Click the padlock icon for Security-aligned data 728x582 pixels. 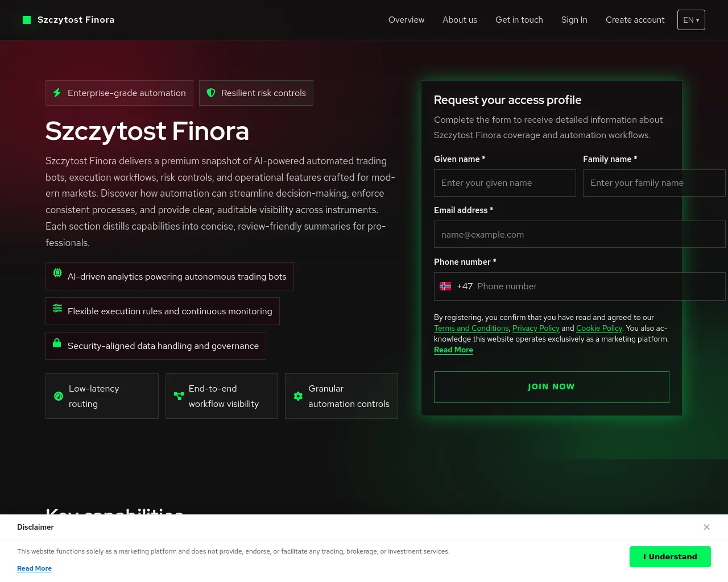coord(57,343)
